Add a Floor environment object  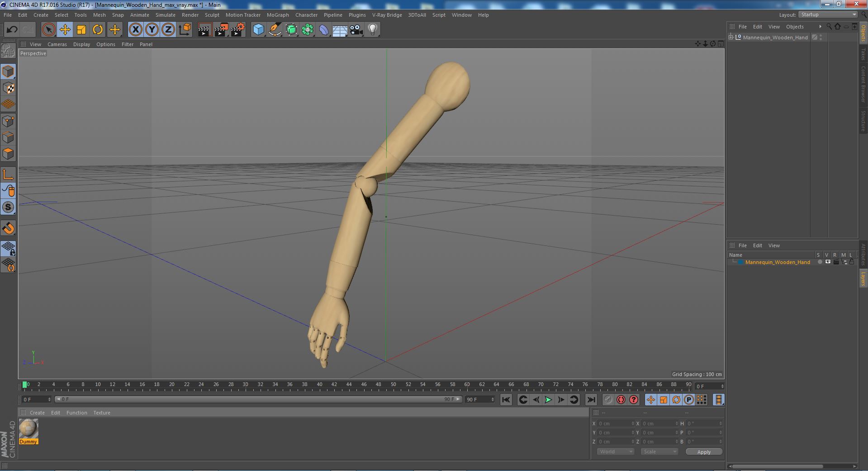click(x=340, y=30)
